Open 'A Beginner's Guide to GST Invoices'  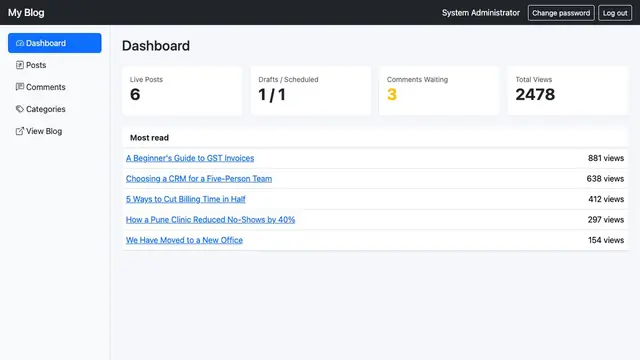(x=190, y=158)
